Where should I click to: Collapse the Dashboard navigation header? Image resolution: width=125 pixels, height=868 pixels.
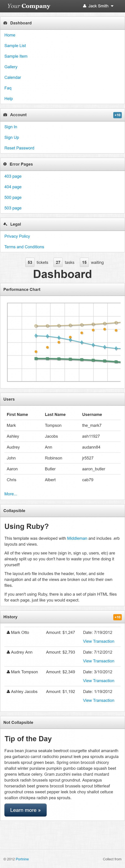[62, 23]
